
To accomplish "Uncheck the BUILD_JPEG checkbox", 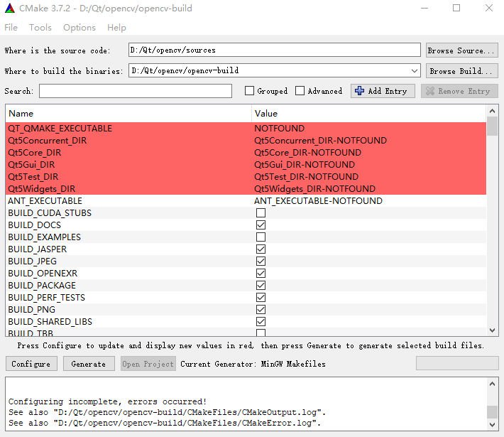I will [x=261, y=261].
